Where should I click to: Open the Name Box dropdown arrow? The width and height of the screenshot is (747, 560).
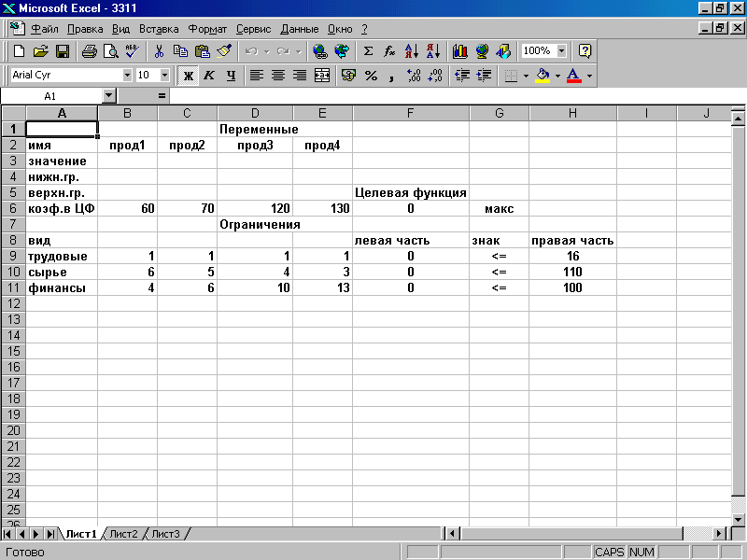108,96
